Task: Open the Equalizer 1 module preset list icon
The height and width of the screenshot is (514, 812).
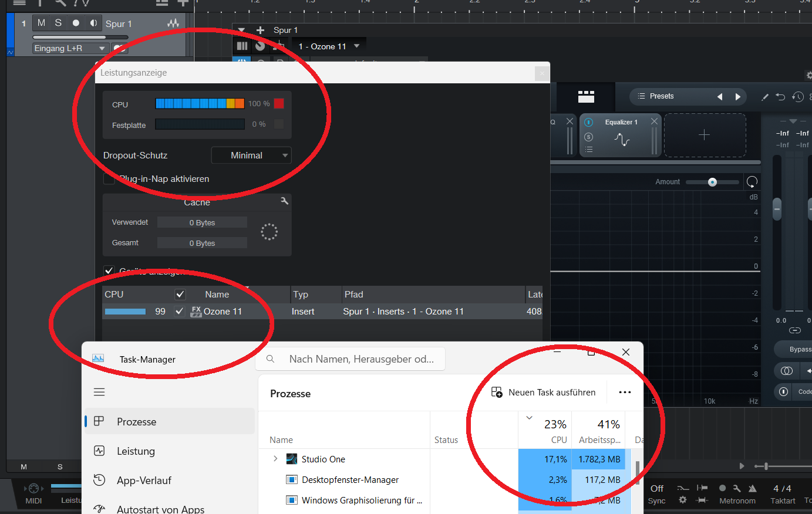Action: (x=589, y=150)
